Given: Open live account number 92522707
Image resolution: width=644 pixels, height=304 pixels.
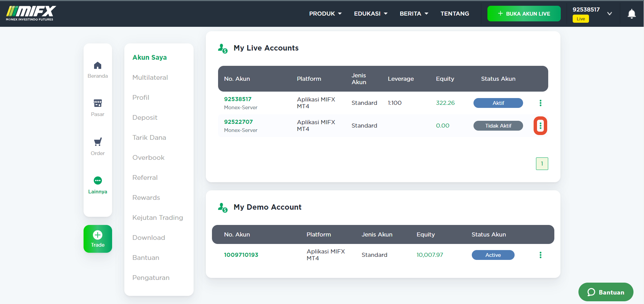Looking at the screenshot, I should click(x=238, y=122).
